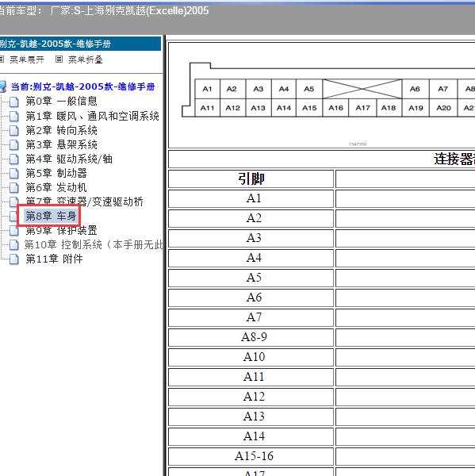Click pin A13 in connector diagram
The width and height of the screenshot is (475, 476).
click(x=259, y=108)
